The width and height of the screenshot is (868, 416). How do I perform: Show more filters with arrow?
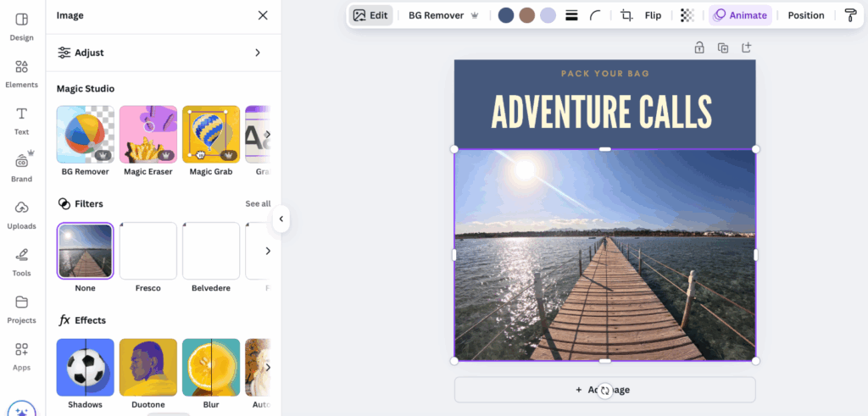click(x=267, y=251)
